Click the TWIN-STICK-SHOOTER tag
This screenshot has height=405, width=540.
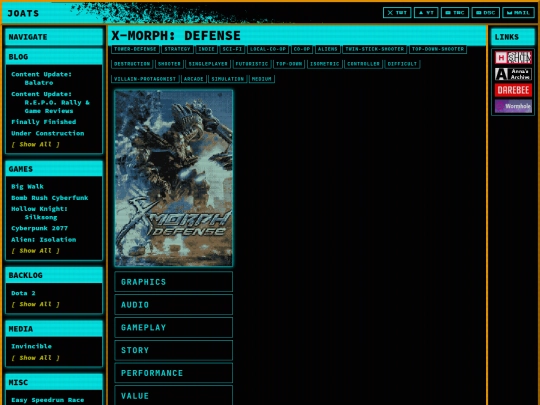[x=375, y=49]
